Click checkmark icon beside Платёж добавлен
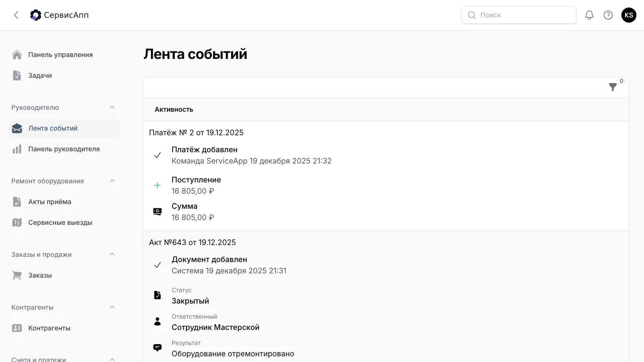 [157, 155]
